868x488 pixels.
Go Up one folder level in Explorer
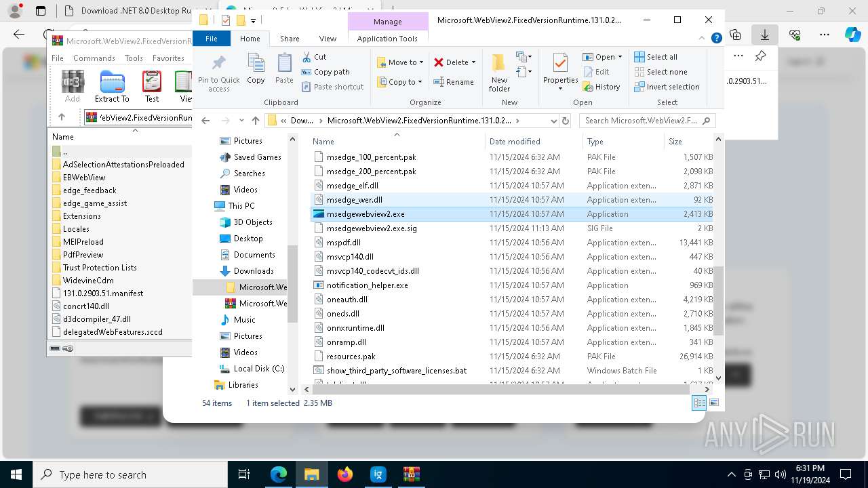(256, 121)
